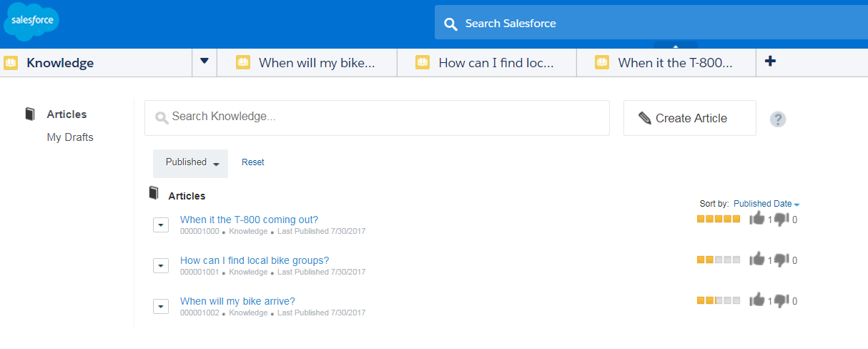Image resolution: width=868 pixels, height=349 pixels.
Task: Click the book icon beside Articles list heading
Action: tap(153, 193)
